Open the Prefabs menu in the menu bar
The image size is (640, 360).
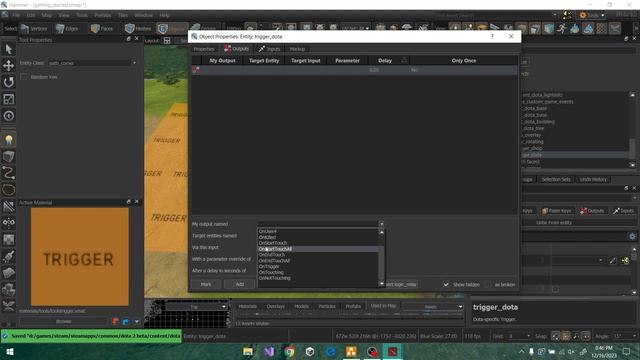[x=102, y=15]
